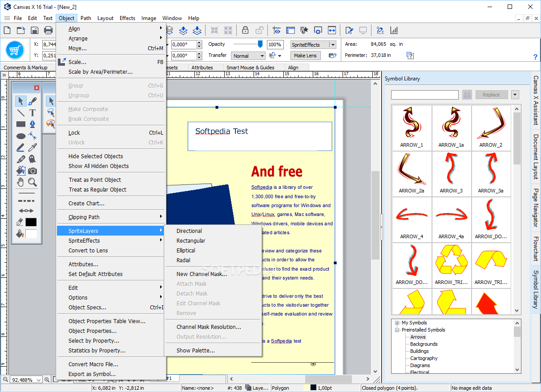
Task: Expand the SpriteEffects submenu entry
Action: (111, 240)
